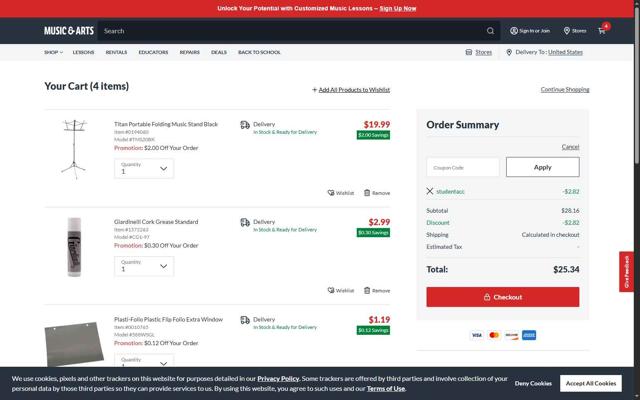Click the Give Feedback side tab

click(626, 271)
